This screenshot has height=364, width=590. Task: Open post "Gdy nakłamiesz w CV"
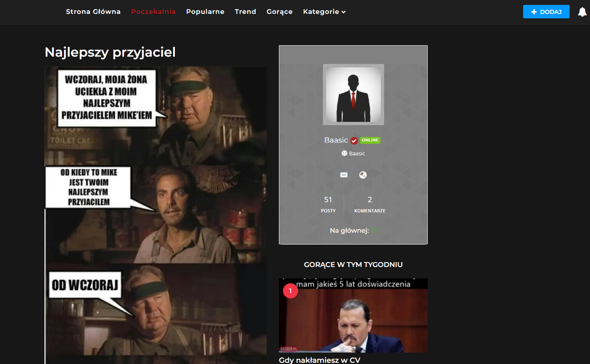point(319,360)
